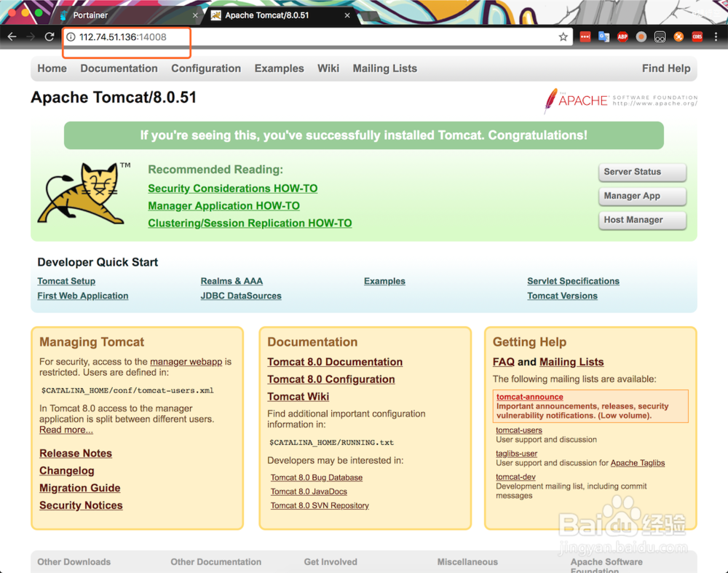Open the Mailing Lists nav item in top bar
728x573 pixels.
pos(385,68)
